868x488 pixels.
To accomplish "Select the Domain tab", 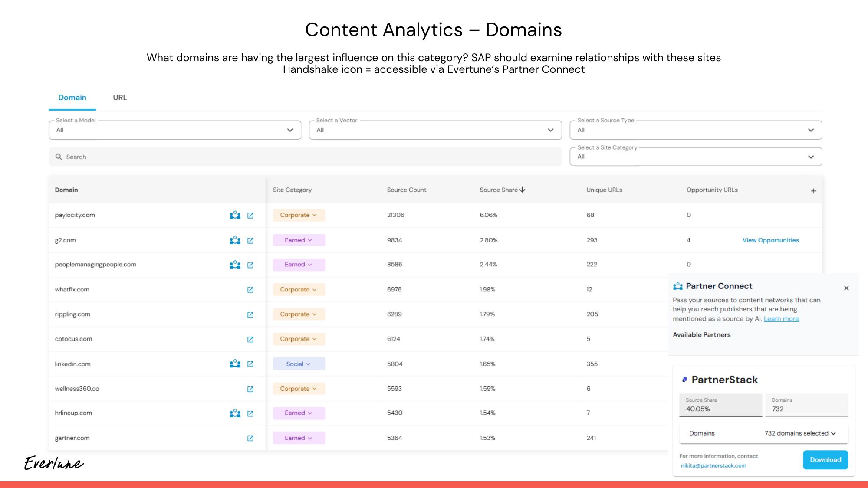I will [x=72, y=98].
